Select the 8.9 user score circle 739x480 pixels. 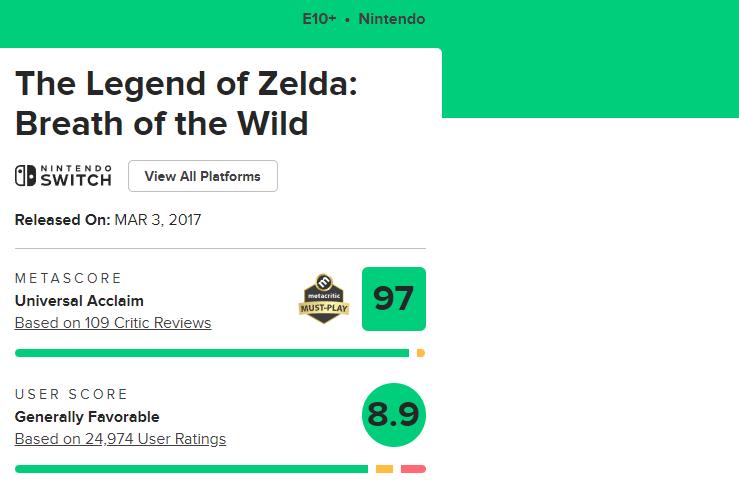[x=393, y=414]
